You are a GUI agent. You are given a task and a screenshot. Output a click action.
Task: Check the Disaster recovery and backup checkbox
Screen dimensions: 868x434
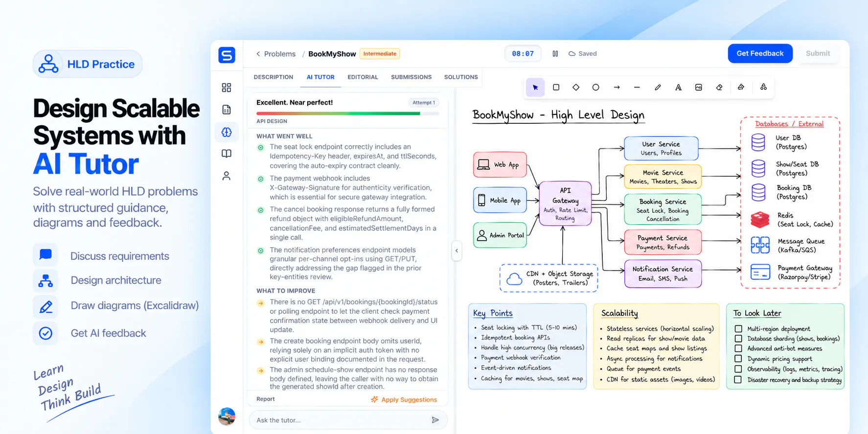[x=738, y=380]
